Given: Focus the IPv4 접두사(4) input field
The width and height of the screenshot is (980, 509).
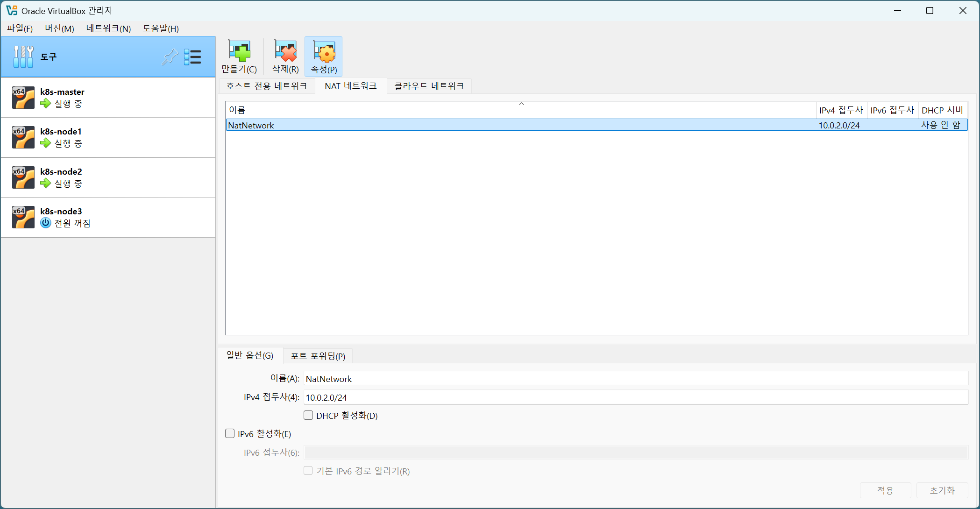Looking at the screenshot, I should [636, 397].
